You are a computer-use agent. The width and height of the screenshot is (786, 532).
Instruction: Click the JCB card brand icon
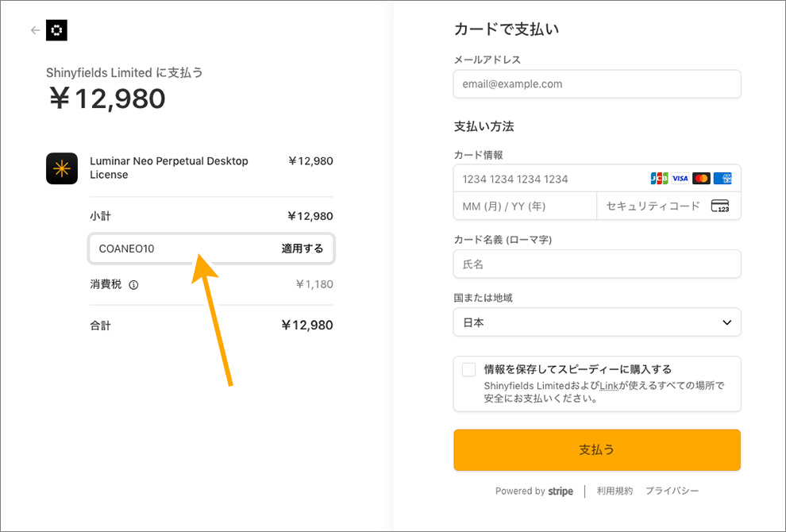[659, 179]
